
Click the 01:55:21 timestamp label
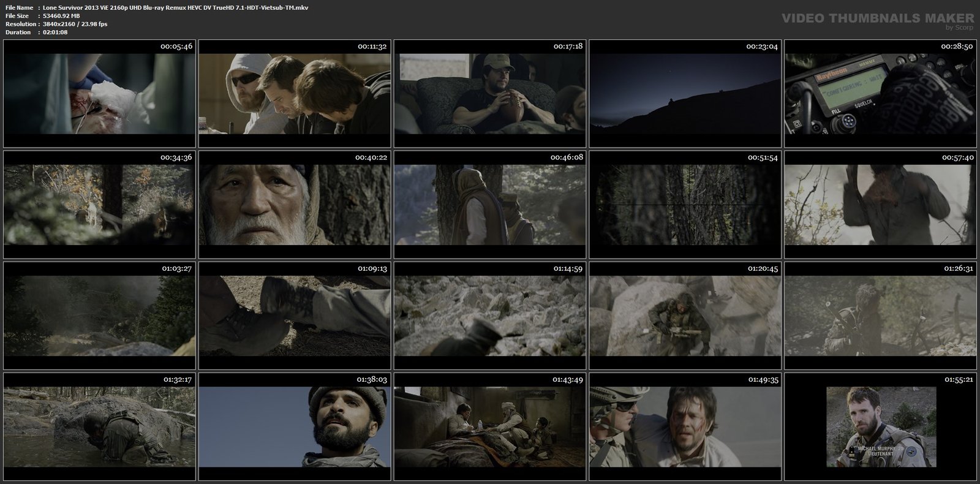(x=958, y=379)
